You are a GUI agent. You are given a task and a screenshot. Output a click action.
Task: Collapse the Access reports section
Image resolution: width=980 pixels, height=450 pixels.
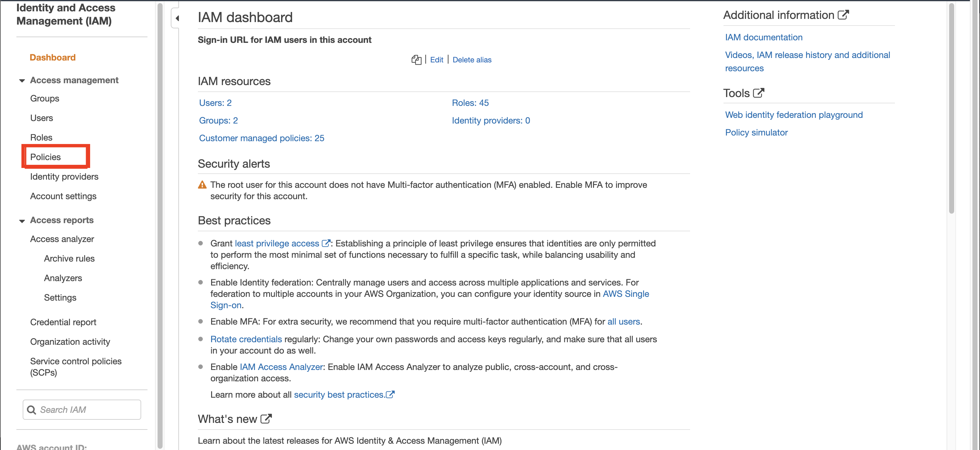[22, 221]
